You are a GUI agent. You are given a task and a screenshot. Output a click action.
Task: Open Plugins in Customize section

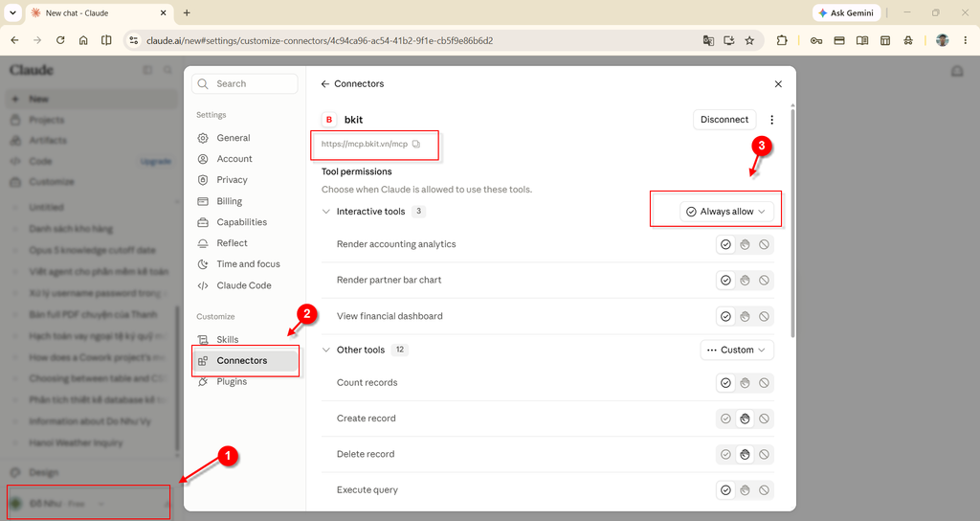coord(244,381)
